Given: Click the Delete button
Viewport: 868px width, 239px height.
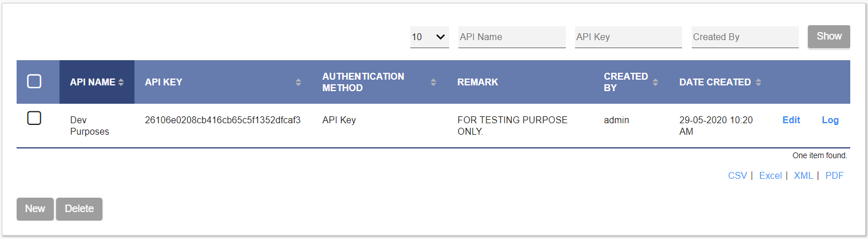Looking at the screenshot, I should [x=79, y=209].
